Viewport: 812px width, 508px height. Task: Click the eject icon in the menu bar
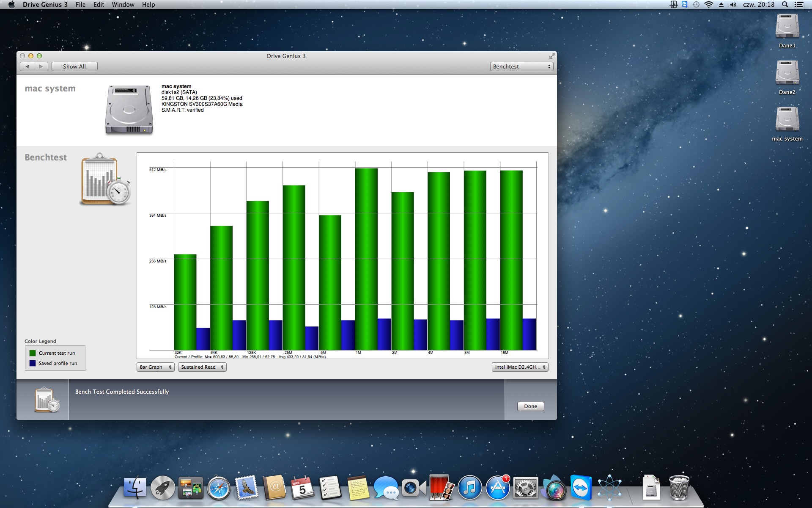721,5
